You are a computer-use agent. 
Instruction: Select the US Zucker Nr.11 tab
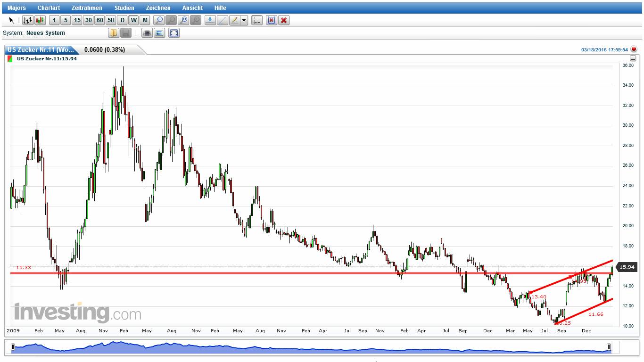41,49
